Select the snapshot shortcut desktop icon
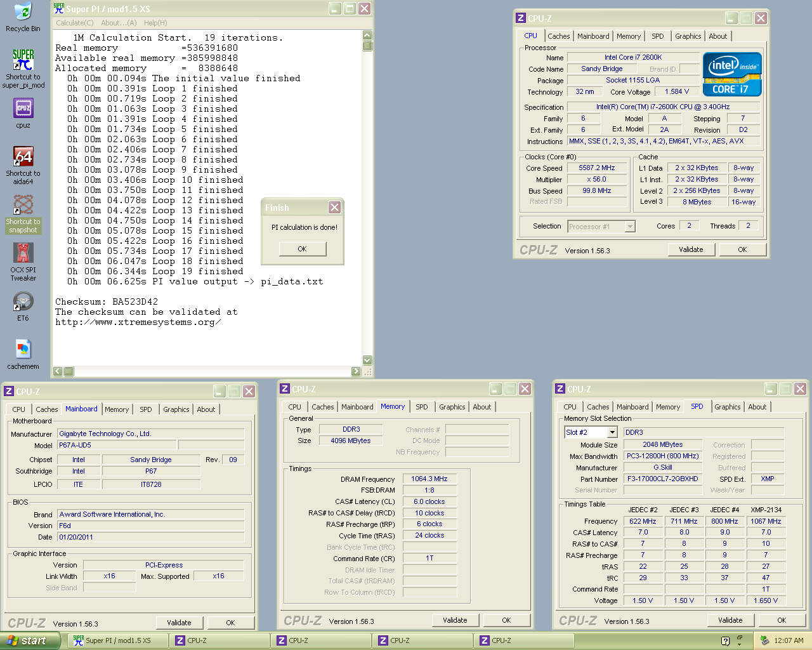 tap(23, 204)
